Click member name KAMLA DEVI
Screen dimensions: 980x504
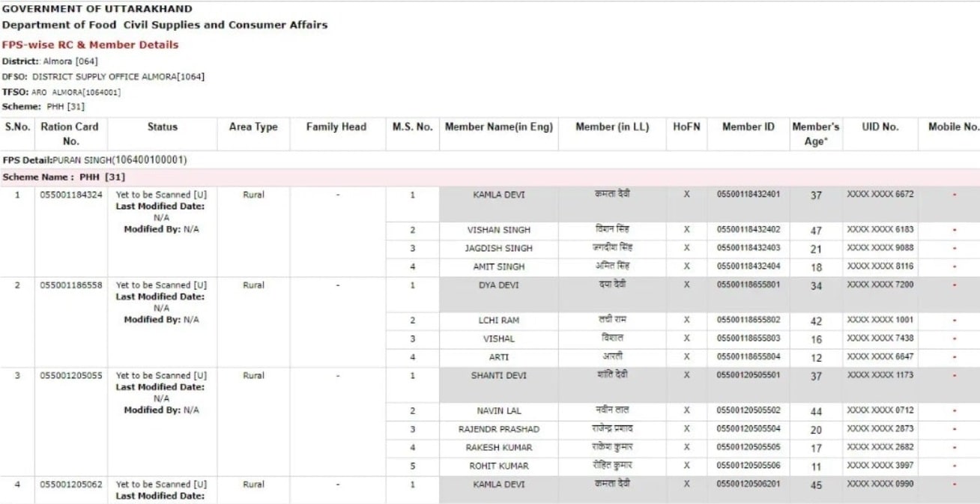point(498,195)
